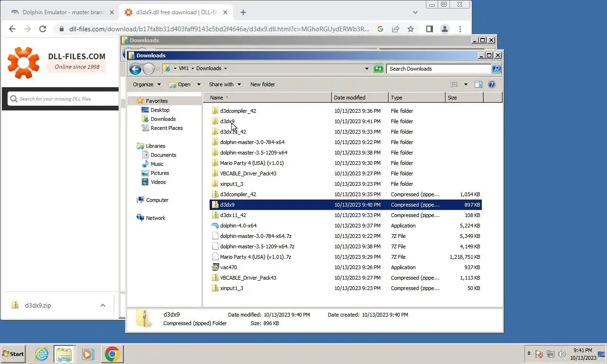The width and height of the screenshot is (607, 364).
Task: Click the refresh icon beside the address bar
Action: [378, 69]
